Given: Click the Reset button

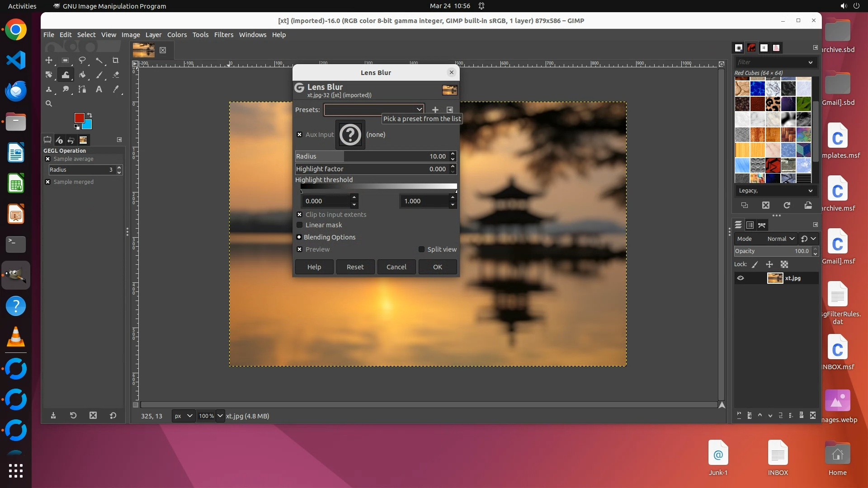Looking at the screenshot, I should coord(355,267).
